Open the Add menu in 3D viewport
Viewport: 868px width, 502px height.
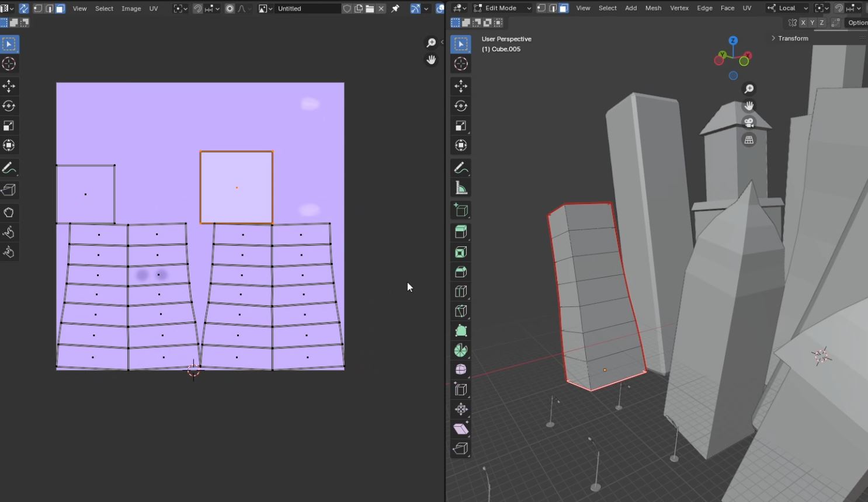pos(631,8)
